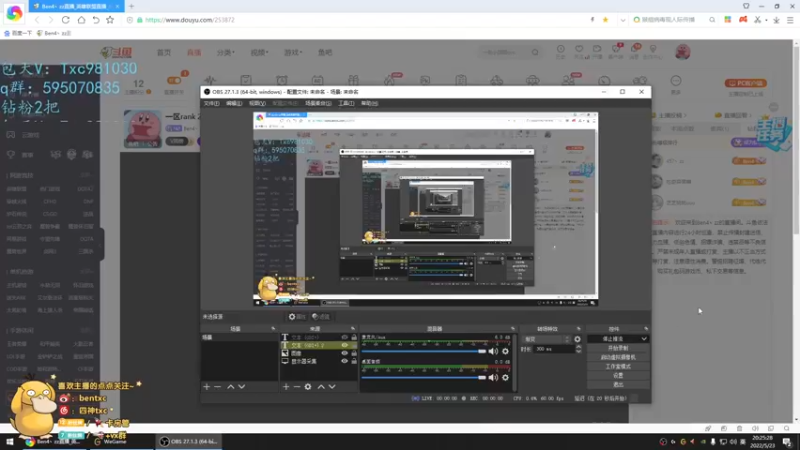Remove selected source with minus icon

(297, 387)
